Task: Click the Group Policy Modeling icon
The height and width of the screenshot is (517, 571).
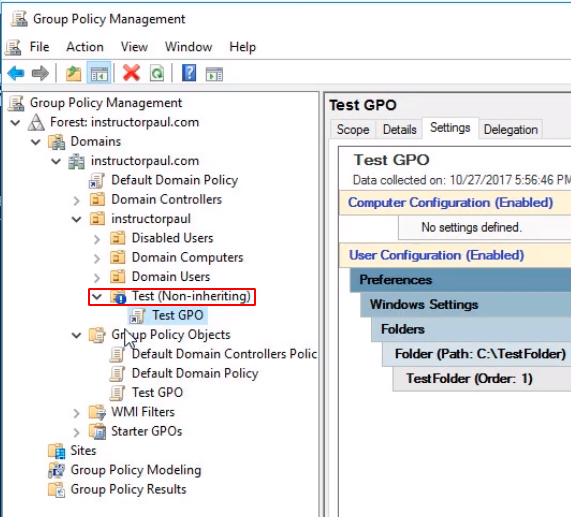Action: pyautogui.click(x=56, y=470)
